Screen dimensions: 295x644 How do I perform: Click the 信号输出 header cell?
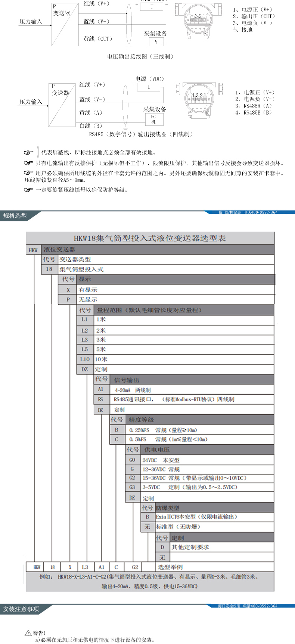point(193,380)
